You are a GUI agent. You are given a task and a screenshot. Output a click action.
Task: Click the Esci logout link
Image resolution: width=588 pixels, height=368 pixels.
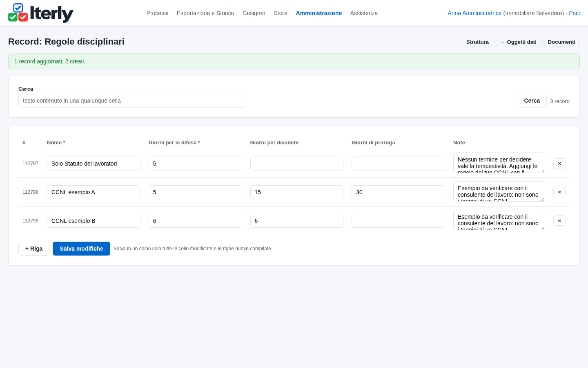pos(574,13)
